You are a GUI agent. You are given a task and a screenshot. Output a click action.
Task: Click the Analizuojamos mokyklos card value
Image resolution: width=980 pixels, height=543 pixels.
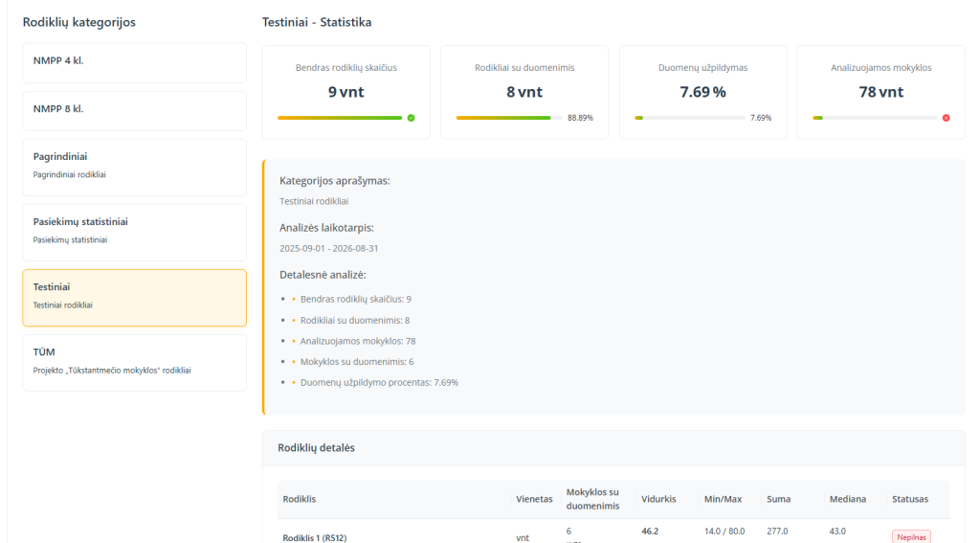[x=880, y=92]
